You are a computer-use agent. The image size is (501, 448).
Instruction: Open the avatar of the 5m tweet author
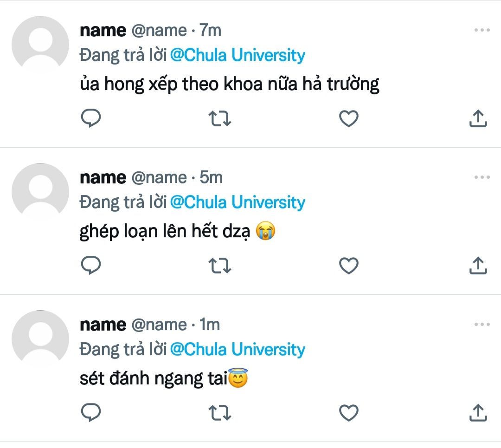coord(40,191)
